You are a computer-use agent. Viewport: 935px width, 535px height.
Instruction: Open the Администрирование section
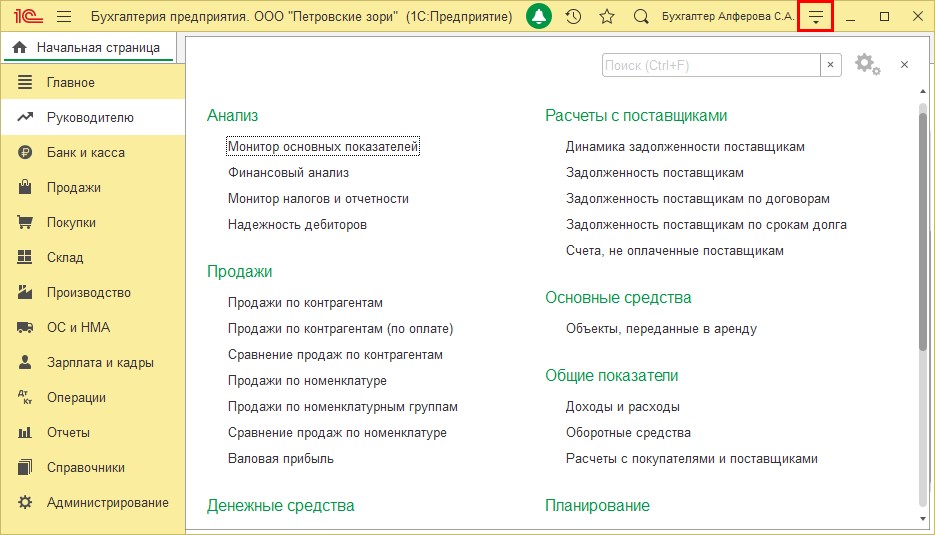[107, 503]
